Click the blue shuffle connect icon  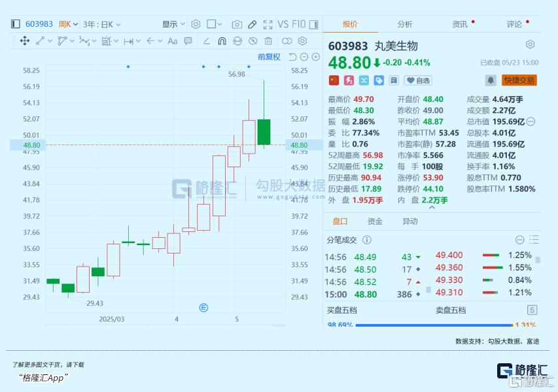click(364, 80)
